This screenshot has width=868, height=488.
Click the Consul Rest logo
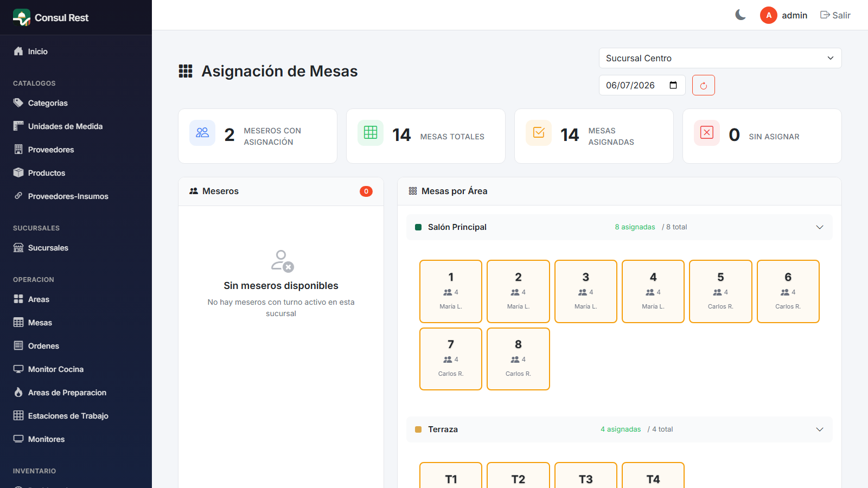(22, 17)
